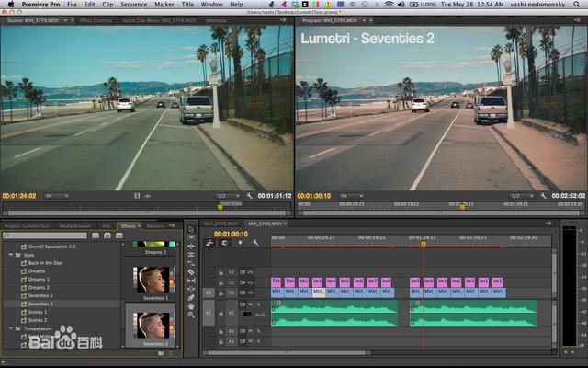Open Program monitor settings wrench
This screenshot has height=368, width=588.
543,196
